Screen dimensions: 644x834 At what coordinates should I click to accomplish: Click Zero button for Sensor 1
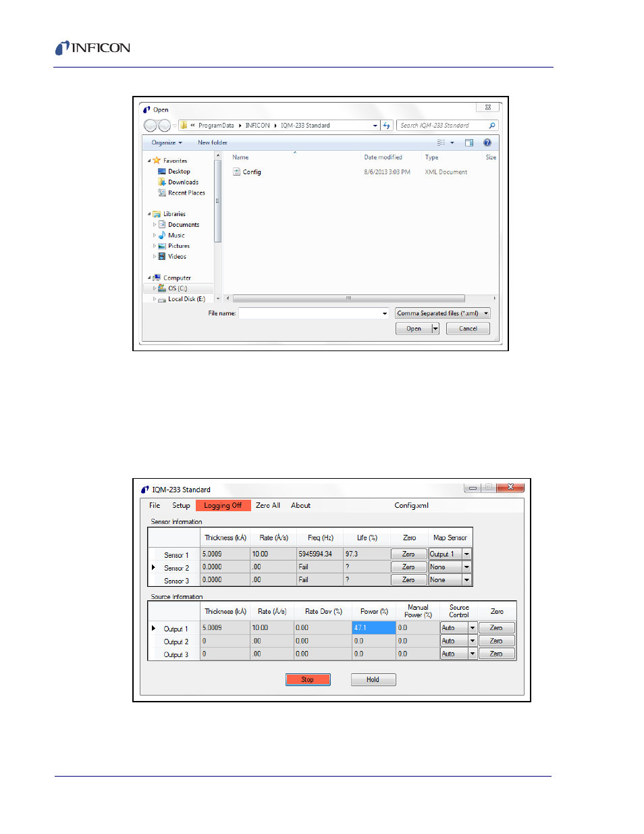click(408, 554)
